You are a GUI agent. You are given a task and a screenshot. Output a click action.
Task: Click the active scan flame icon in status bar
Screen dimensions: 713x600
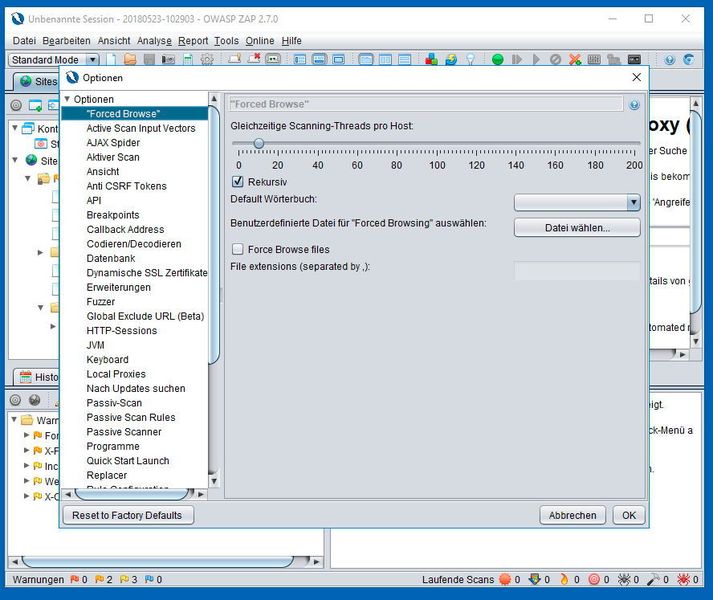tap(564, 579)
